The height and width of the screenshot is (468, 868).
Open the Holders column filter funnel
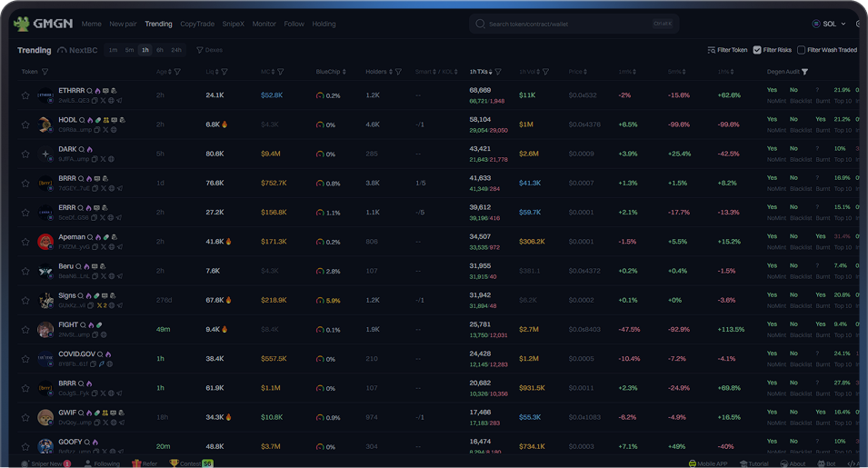click(398, 72)
